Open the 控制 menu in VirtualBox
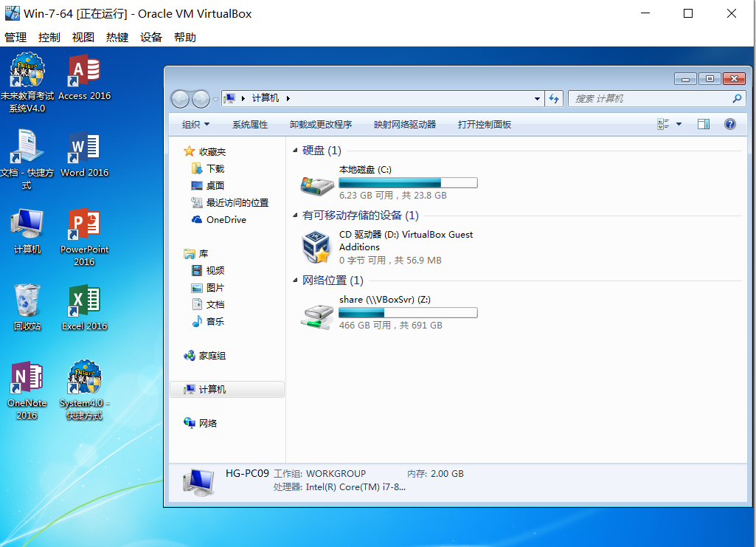The image size is (756, 547). click(x=49, y=37)
